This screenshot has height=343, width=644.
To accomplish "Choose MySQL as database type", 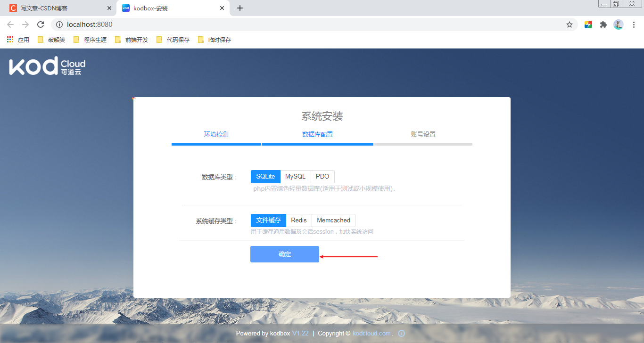I will point(296,177).
